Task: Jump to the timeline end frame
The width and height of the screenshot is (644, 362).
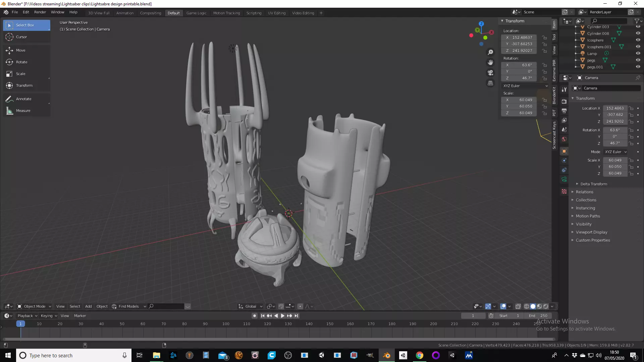Action: [x=296, y=316]
